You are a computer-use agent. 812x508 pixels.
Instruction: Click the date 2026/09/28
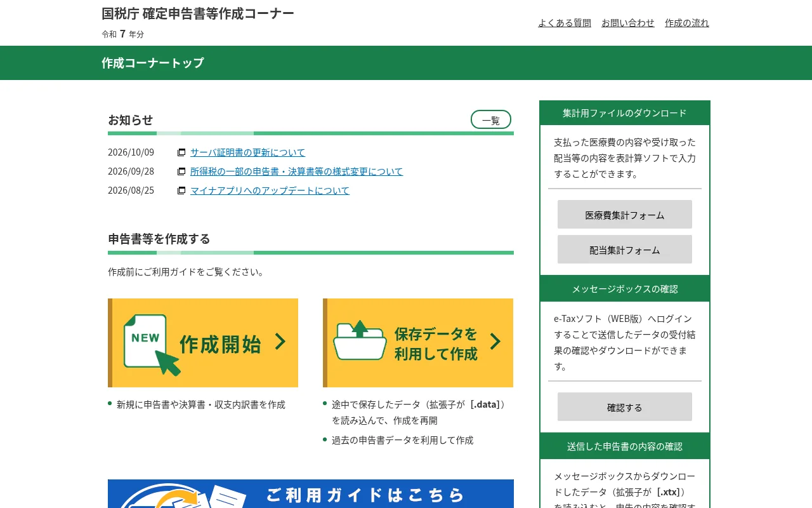point(131,171)
